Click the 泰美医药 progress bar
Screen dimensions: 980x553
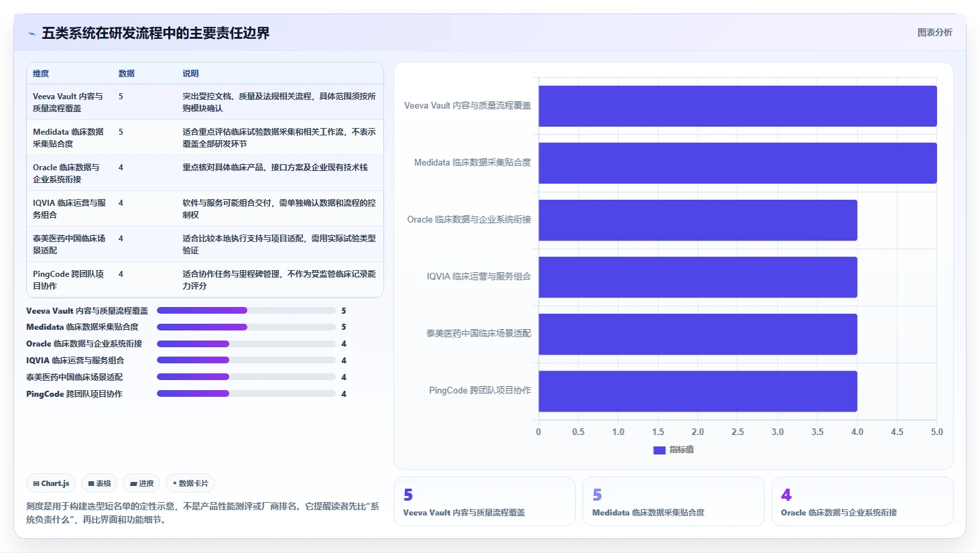click(246, 377)
